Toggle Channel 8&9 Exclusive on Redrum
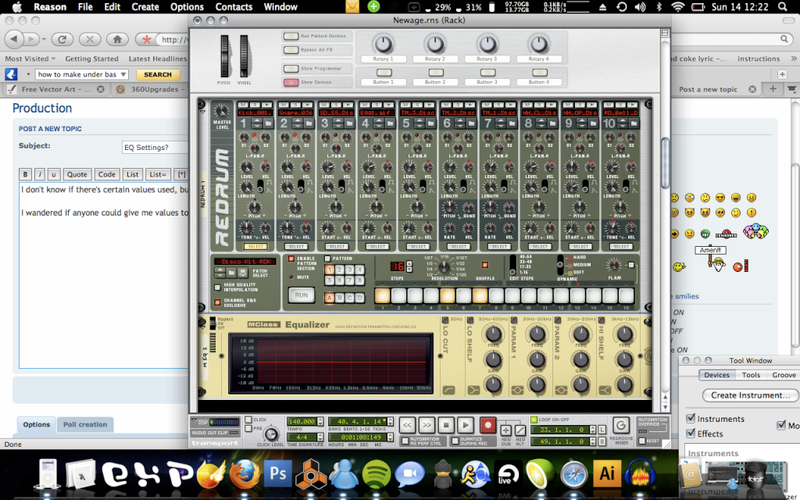The height and width of the screenshot is (500, 800). pyautogui.click(x=217, y=303)
